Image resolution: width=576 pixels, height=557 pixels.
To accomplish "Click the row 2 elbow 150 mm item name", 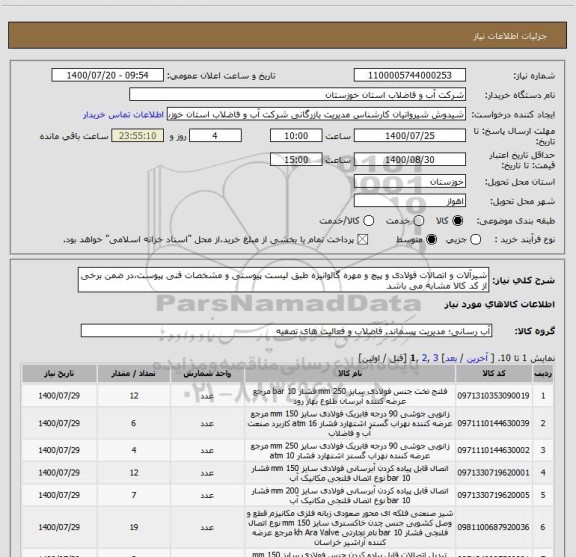I will 350,423.
